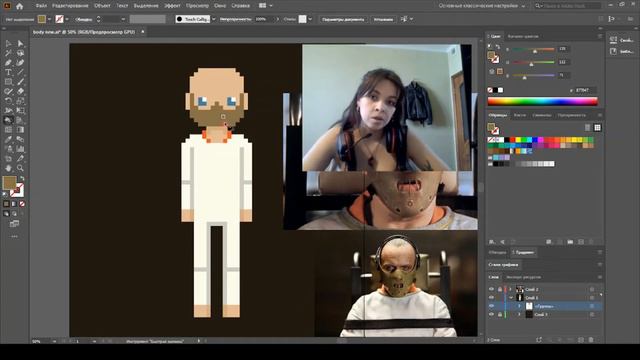Toggle lock on the bottom Слой 1 layer
Screen dimensions: 640x360
tap(500, 315)
